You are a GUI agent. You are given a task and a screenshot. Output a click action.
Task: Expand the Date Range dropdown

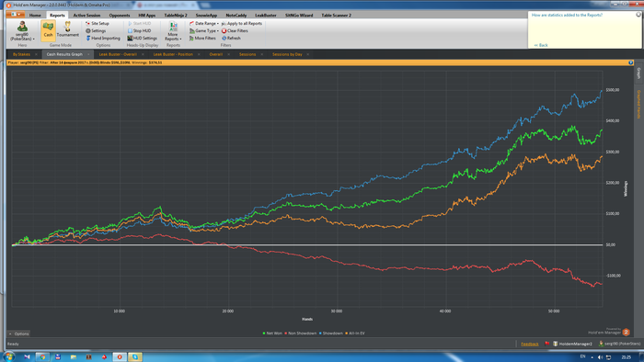(x=204, y=23)
